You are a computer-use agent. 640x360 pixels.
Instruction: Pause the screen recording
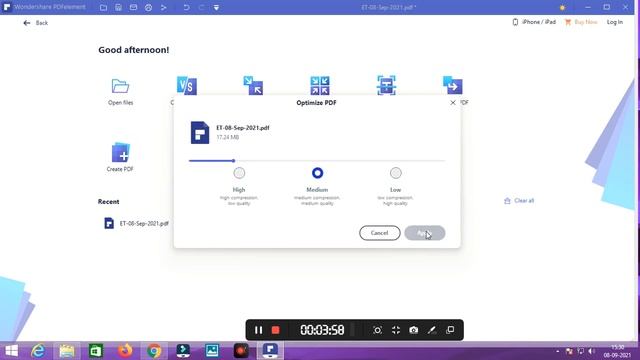click(x=258, y=330)
